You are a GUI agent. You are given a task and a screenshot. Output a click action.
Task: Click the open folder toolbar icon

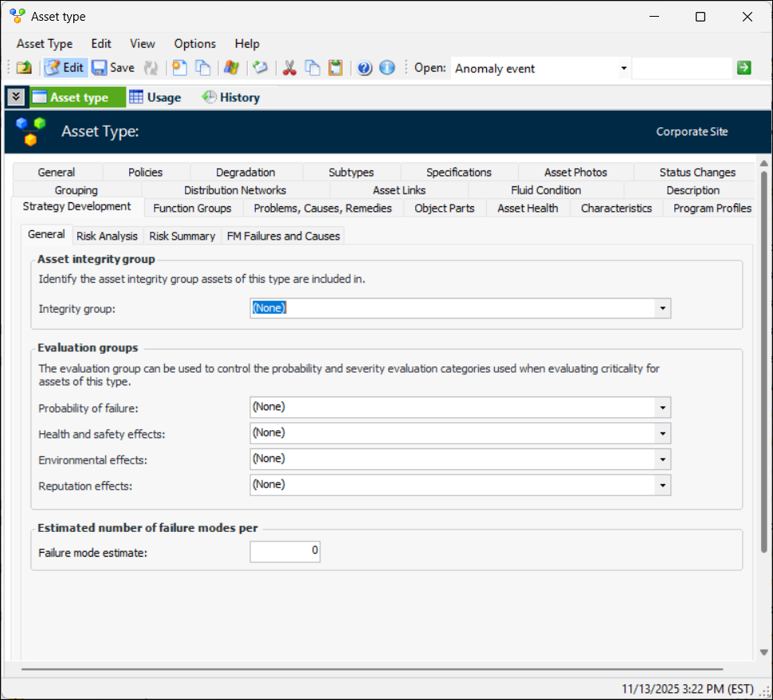[x=24, y=68]
